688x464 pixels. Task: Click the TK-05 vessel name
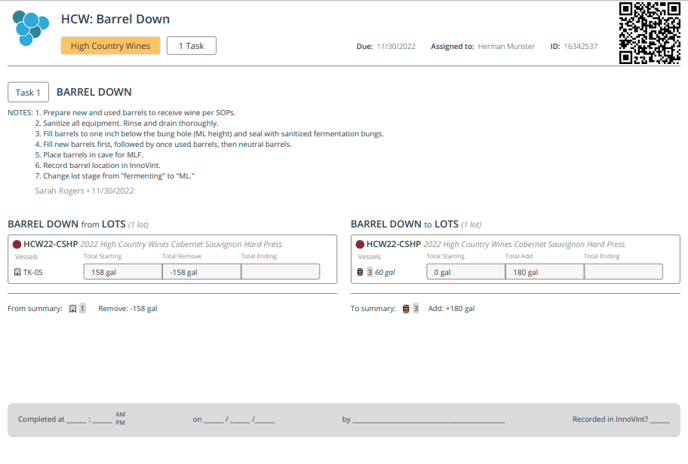[33, 272]
